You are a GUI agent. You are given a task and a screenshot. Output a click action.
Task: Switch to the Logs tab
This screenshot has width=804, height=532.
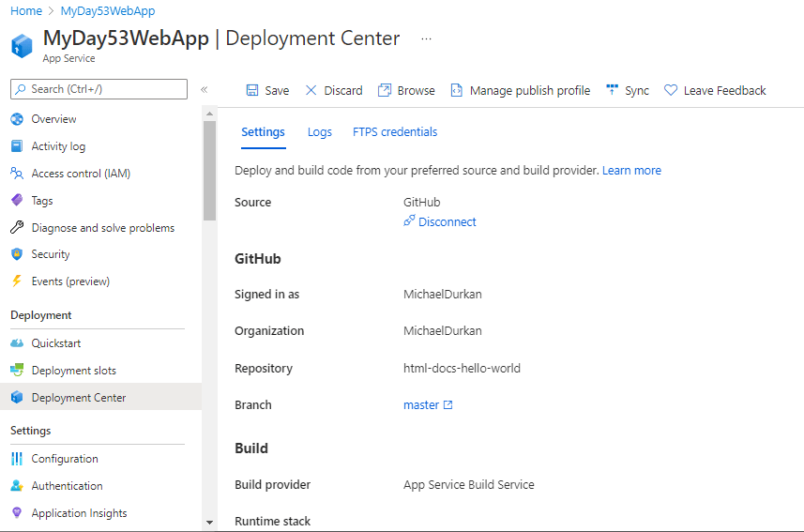pos(320,132)
